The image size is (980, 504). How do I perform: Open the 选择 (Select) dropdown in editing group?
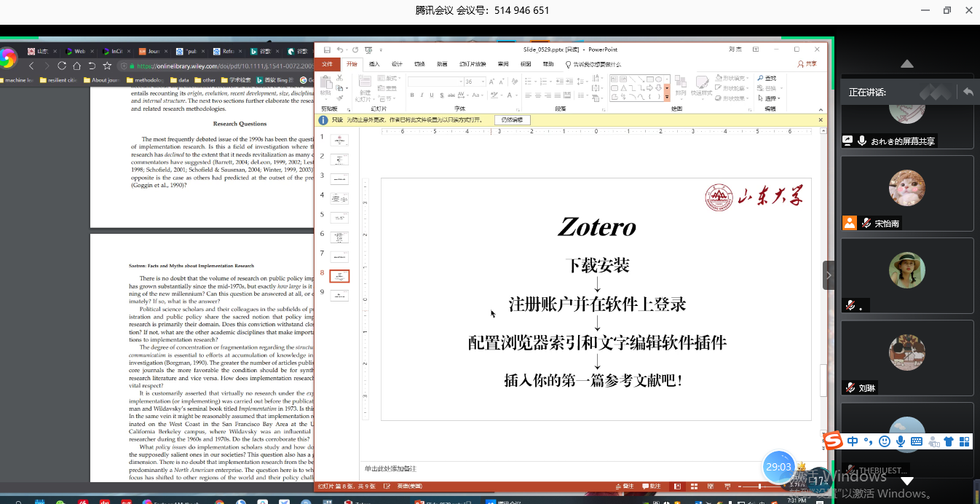coord(769,98)
